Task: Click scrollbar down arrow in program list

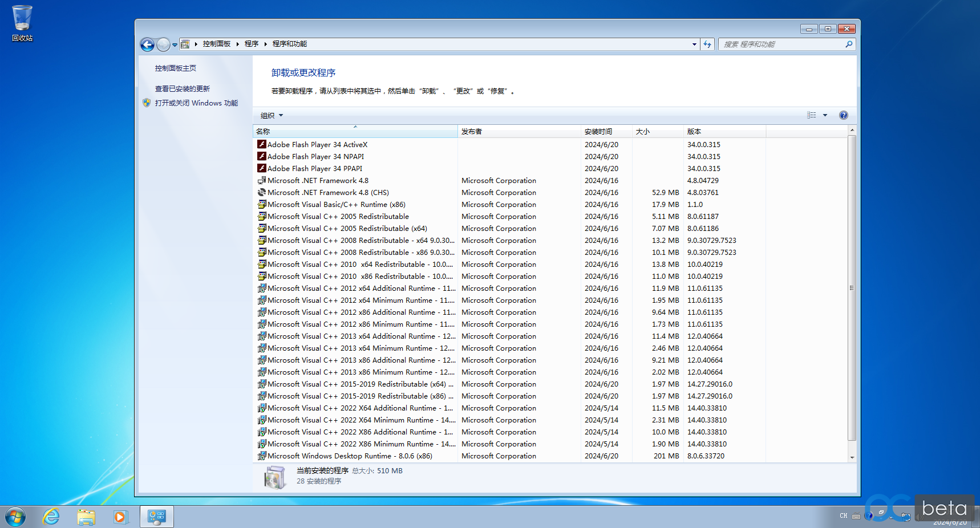Action: click(852, 457)
